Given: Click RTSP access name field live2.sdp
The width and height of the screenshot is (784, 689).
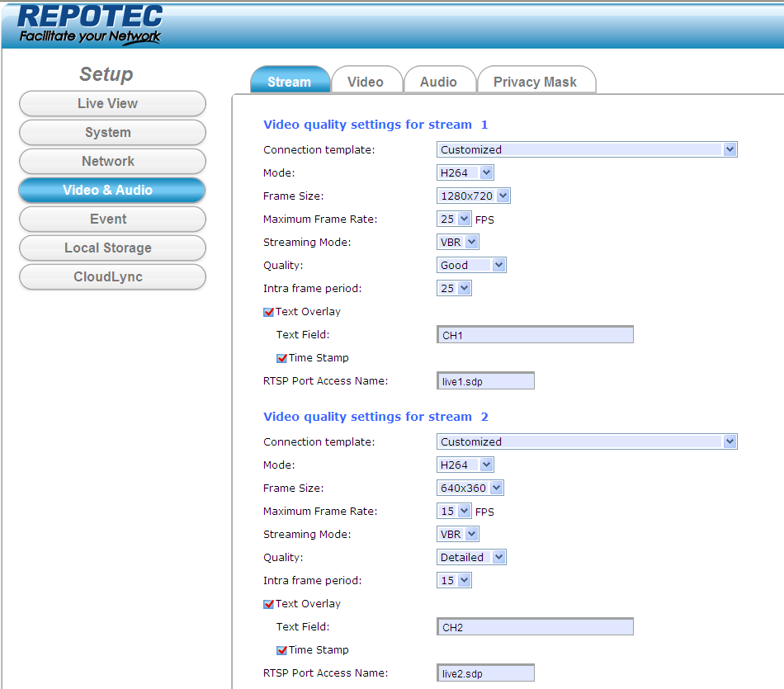Looking at the screenshot, I should 485,673.
